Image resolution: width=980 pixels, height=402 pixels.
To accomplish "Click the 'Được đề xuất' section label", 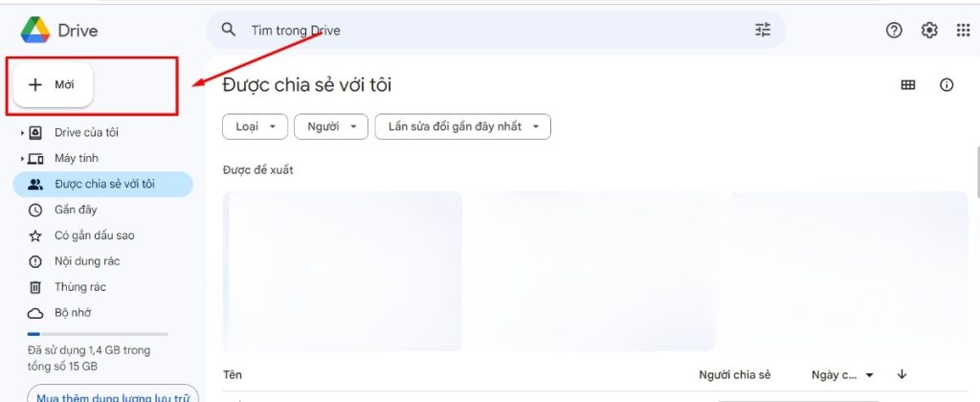I will [258, 170].
